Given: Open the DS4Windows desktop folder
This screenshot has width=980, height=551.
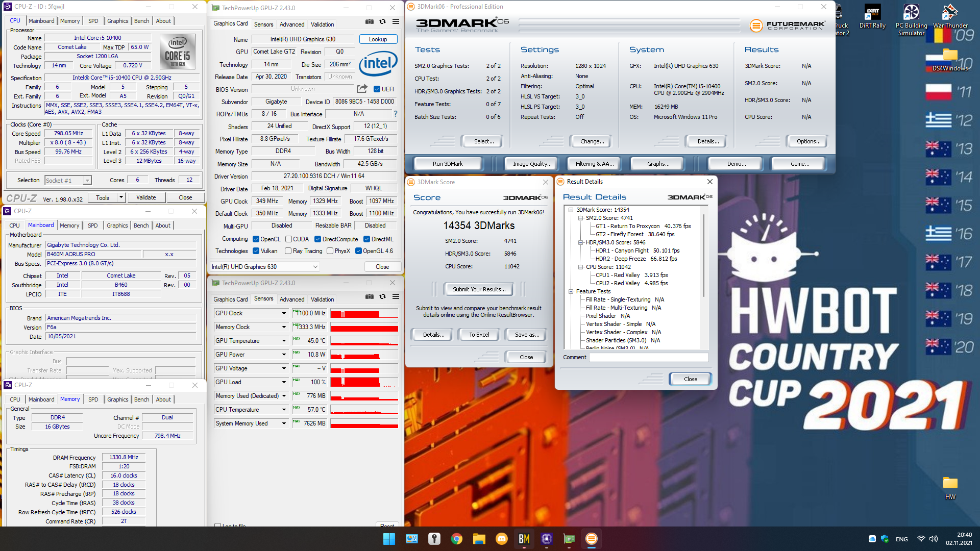Looking at the screenshot, I should click(950, 60).
